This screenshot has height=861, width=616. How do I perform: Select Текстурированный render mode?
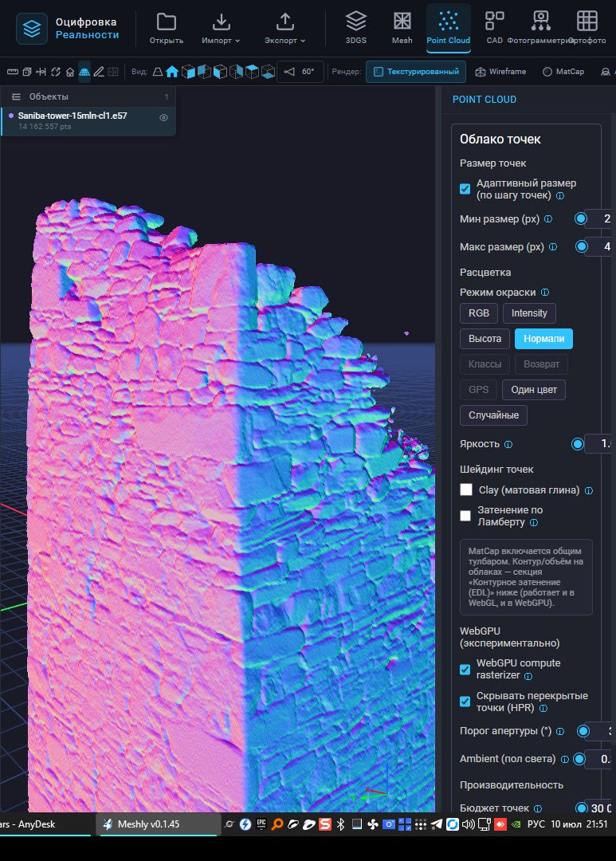point(416,72)
